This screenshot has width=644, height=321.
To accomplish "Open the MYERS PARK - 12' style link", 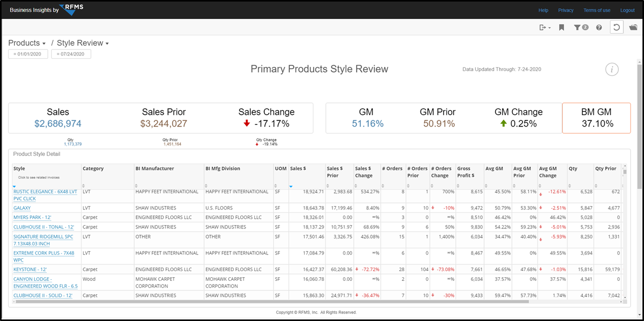I will [32, 218].
